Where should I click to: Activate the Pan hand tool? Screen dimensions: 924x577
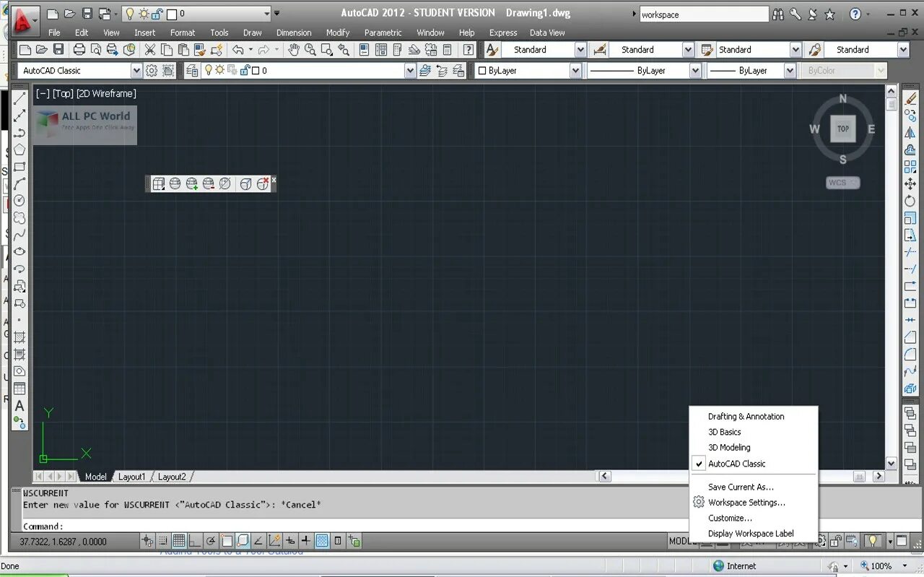(x=294, y=50)
